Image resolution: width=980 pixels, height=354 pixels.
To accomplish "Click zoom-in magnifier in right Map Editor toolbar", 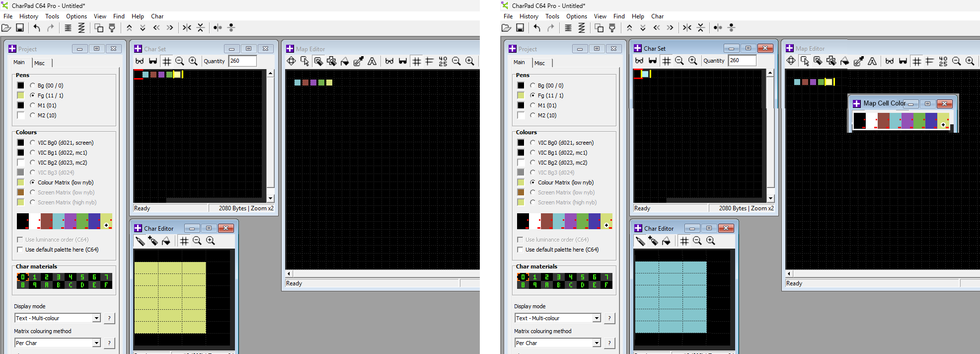I will click(x=970, y=61).
